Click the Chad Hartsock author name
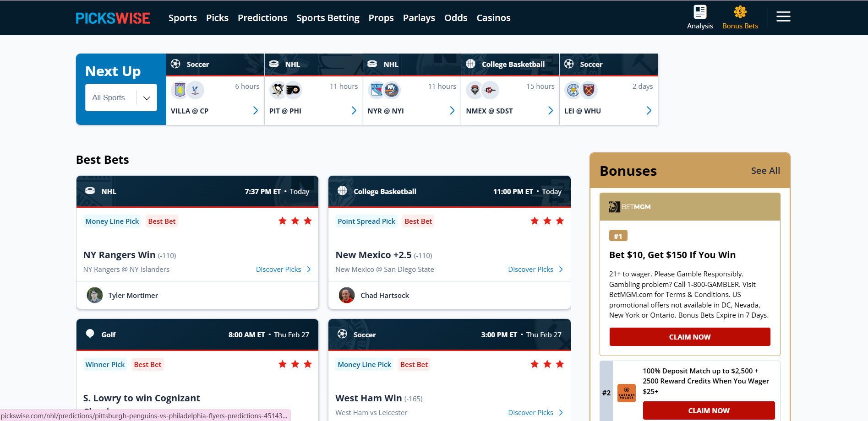The image size is (868, 421). pyautogui.click(x=385, y=296)
